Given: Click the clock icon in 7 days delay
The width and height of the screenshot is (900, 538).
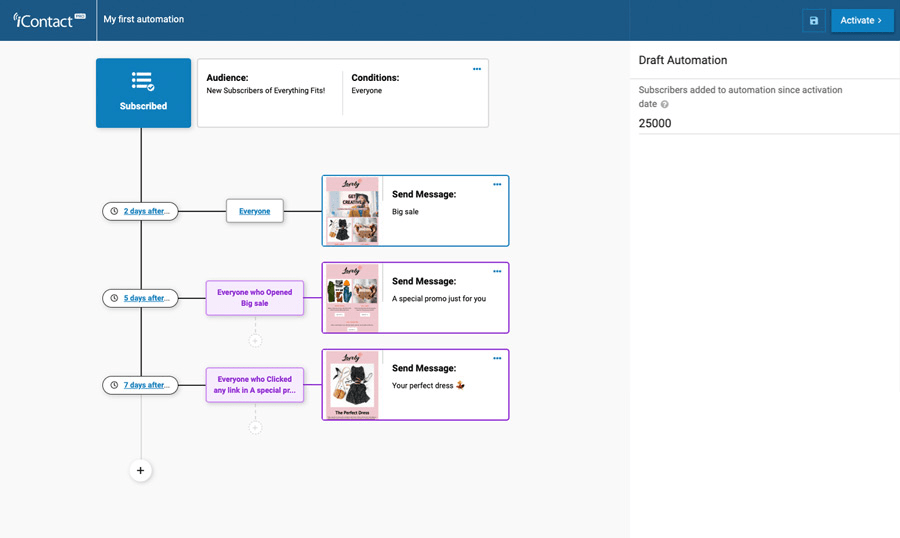Looking at the screenshot, I should coord(114,385).
